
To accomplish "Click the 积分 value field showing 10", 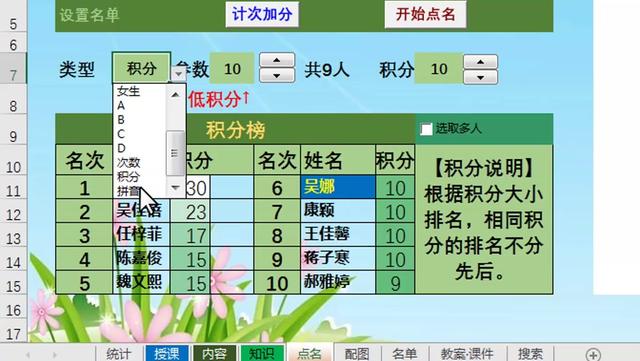I will coord(439,69).
